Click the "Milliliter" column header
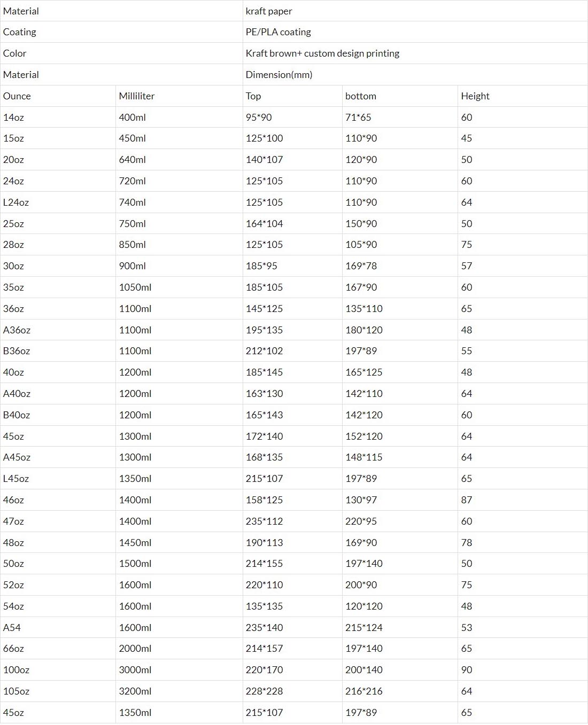Image resolution: width=588 pixels, height=725 pixels. [136, 96]
